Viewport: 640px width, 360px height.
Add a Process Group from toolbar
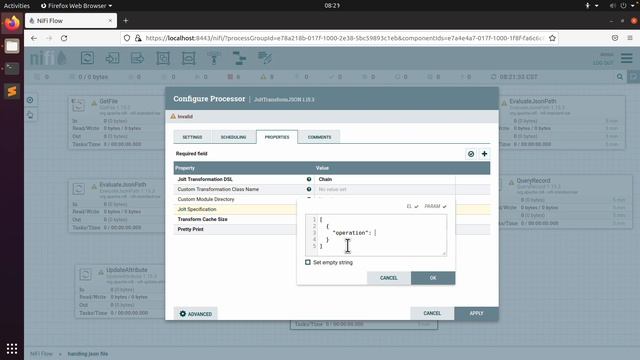[x=163, y=58]
